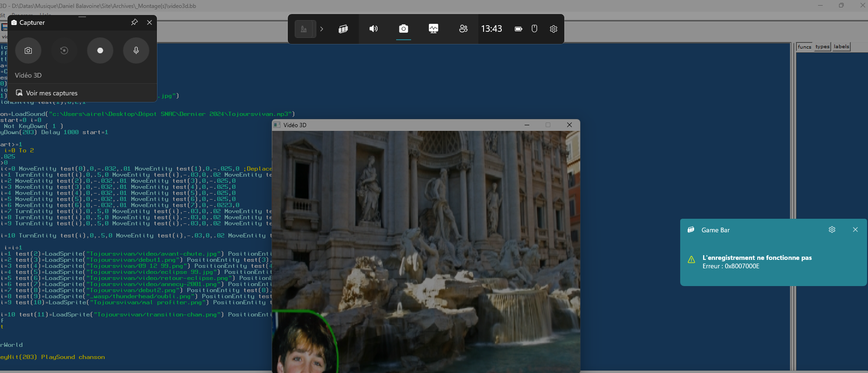Start recording with the record button

click(100, 50)
